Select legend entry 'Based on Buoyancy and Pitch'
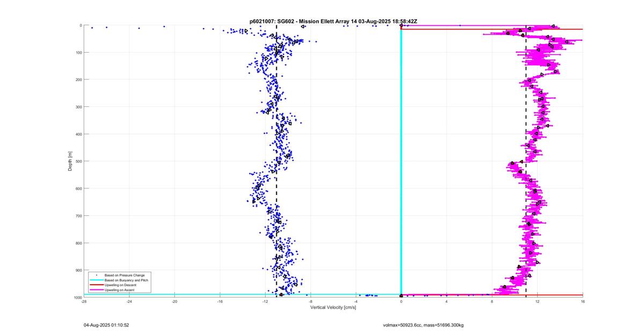 coord(126,280)
